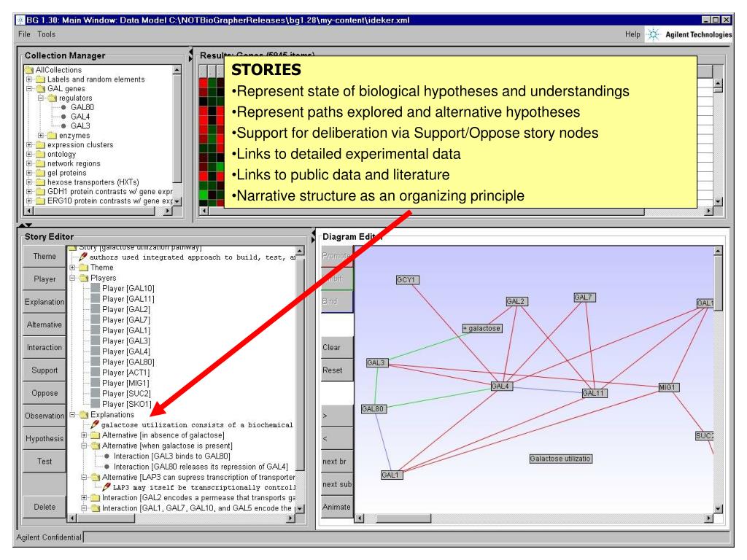This screenshot has height=560, width=747.
Task: Collapse the Explanations node in story tree
Action: point(73,415)
